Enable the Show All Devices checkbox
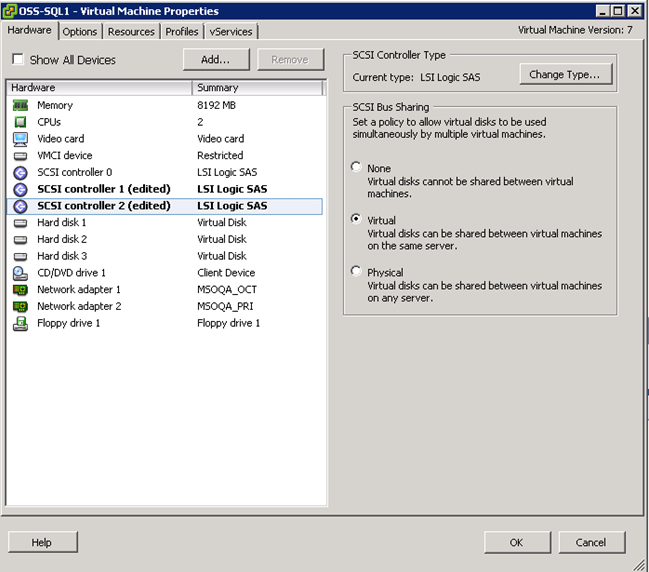The image size is (649, 572). pyautogui.click(x=18, y=59)
